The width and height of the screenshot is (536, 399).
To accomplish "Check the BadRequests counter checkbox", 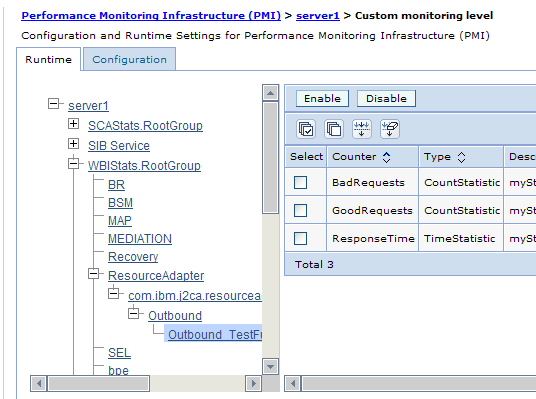I will (x=300, y=182).
